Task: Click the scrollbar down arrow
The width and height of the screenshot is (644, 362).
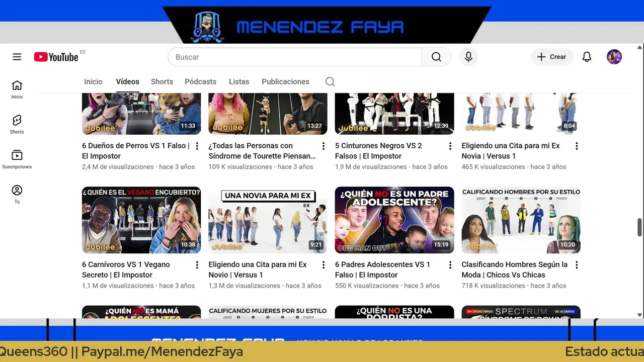Action: [640, 315]
